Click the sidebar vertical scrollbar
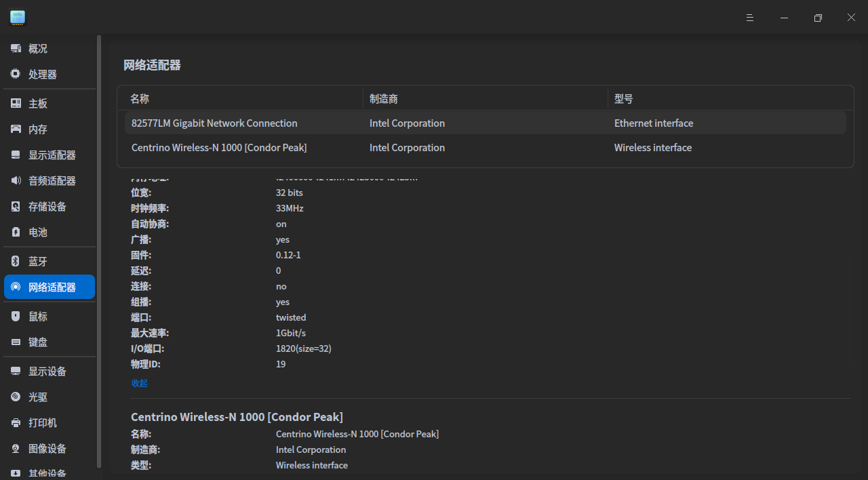Image resolution: width=868 pixels, height=480 pixels. [99, 251]
